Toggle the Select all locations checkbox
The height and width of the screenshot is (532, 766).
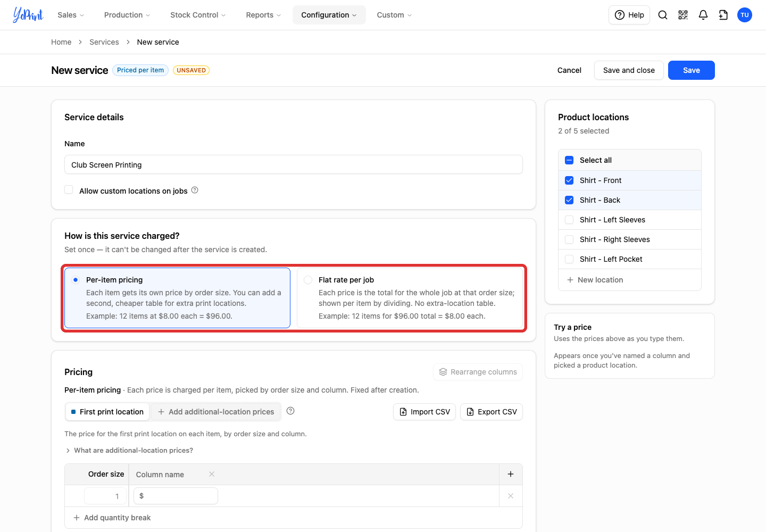click(569, 160)
